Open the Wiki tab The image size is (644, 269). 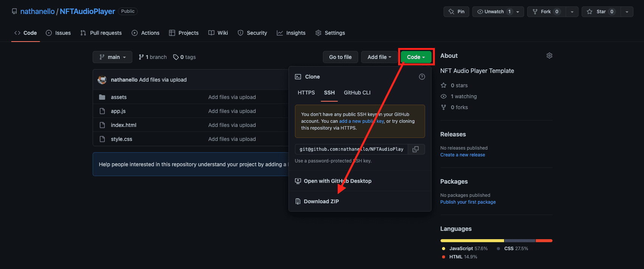point(218,33)
